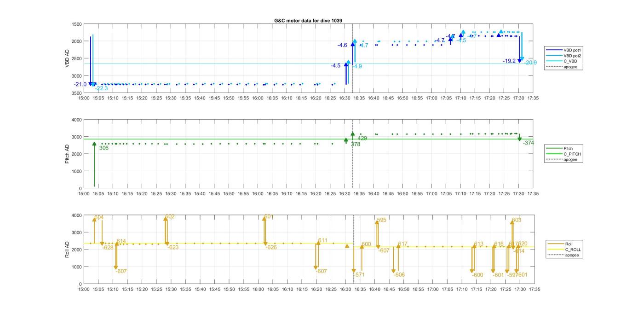This screenshot has height=319, width=644.
Task: Click the 'Roll AD' y-axis label
Action: (67, 249)
